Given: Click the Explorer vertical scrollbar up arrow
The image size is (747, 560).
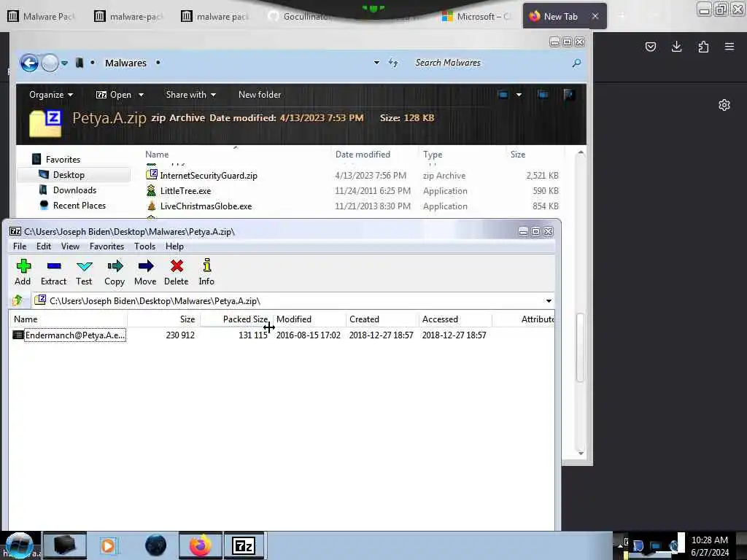Looking at the screenshot, I should point(580,153).
